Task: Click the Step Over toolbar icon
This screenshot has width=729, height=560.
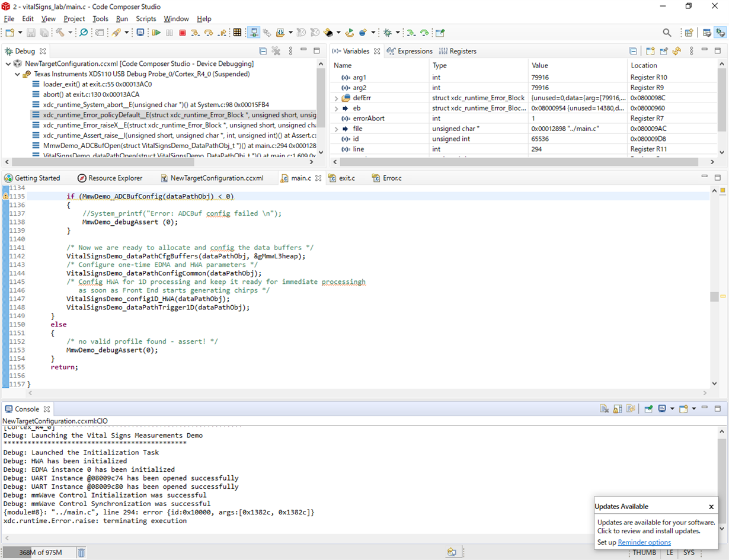Action: 209,33
